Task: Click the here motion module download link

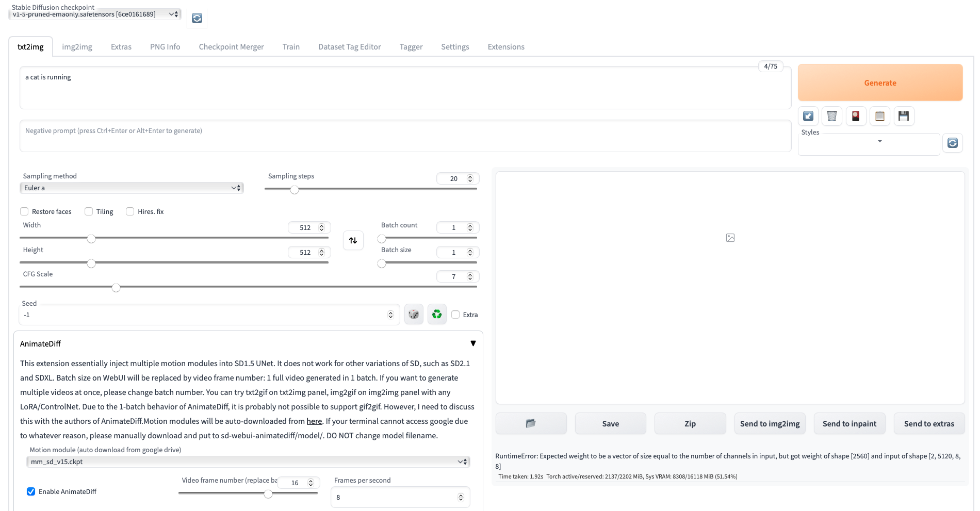Action: pos(314,421)
